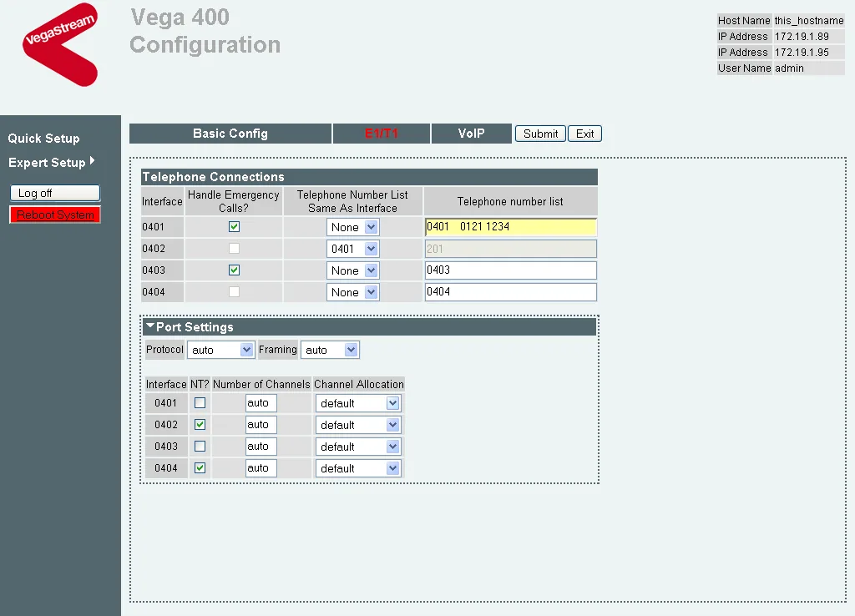Open the Protocol dropdown
Image resolution: width=855 pixels, height=616 pixels.
coord(220,350)
